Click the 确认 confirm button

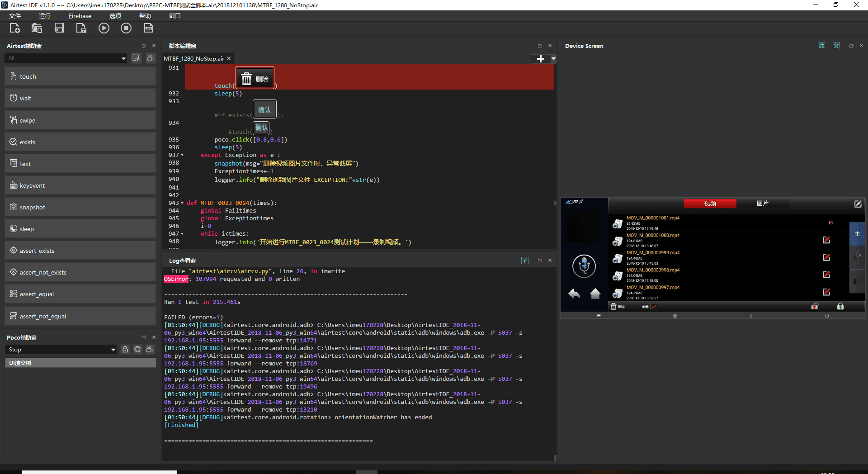[x=264, y=109]
